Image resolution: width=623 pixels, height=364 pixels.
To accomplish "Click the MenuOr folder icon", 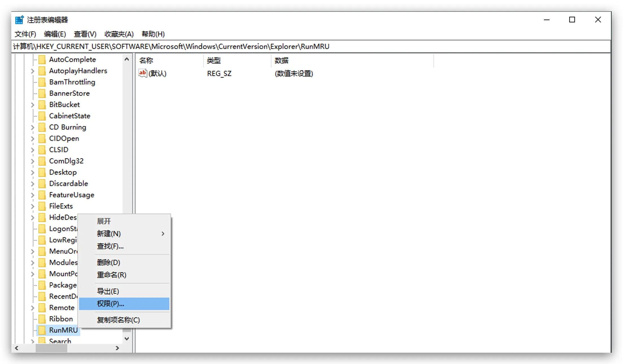I will [x=42, y=251].
